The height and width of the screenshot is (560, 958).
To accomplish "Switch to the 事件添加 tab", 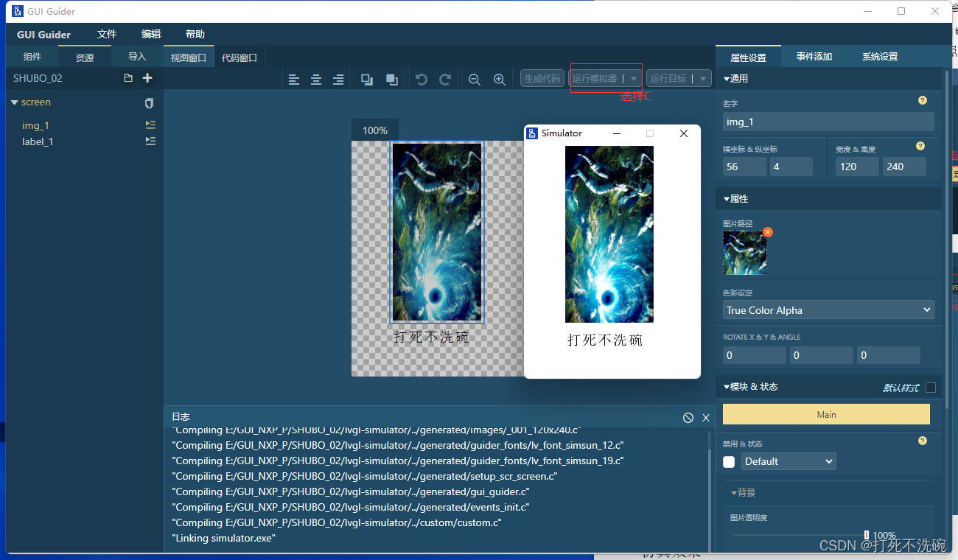I will tap(814, 57).
